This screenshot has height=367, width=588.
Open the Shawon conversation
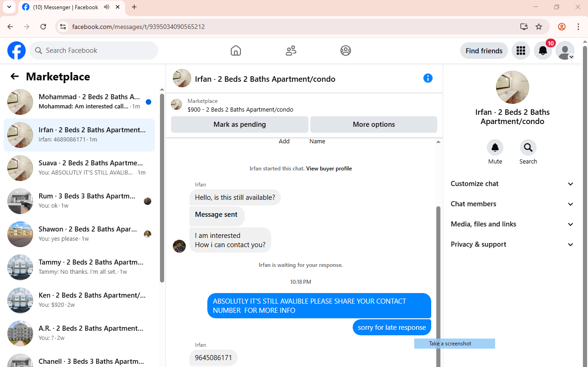click(79, 234)
